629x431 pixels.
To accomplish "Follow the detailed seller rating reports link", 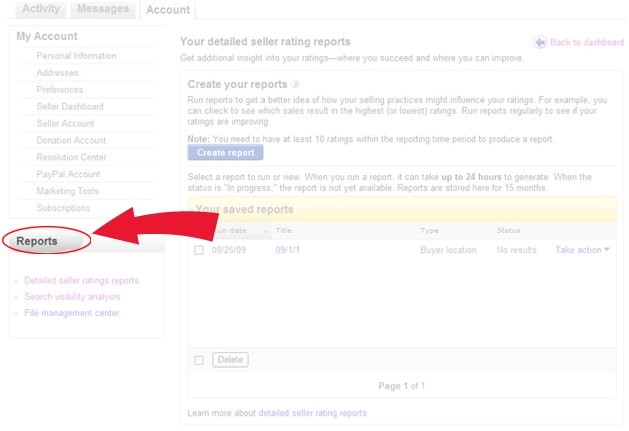I will click(x=312, y=413).
